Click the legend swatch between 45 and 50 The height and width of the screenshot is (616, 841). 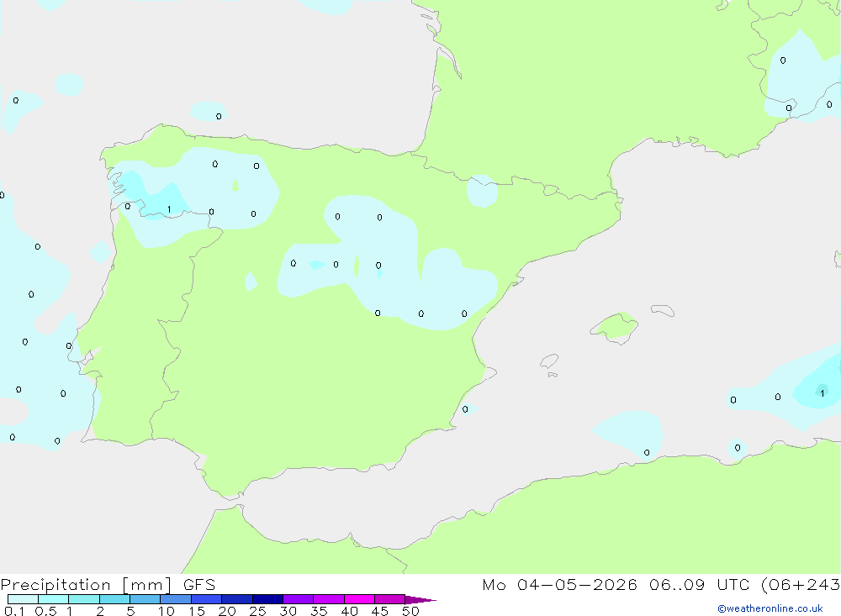coord(390,599)
